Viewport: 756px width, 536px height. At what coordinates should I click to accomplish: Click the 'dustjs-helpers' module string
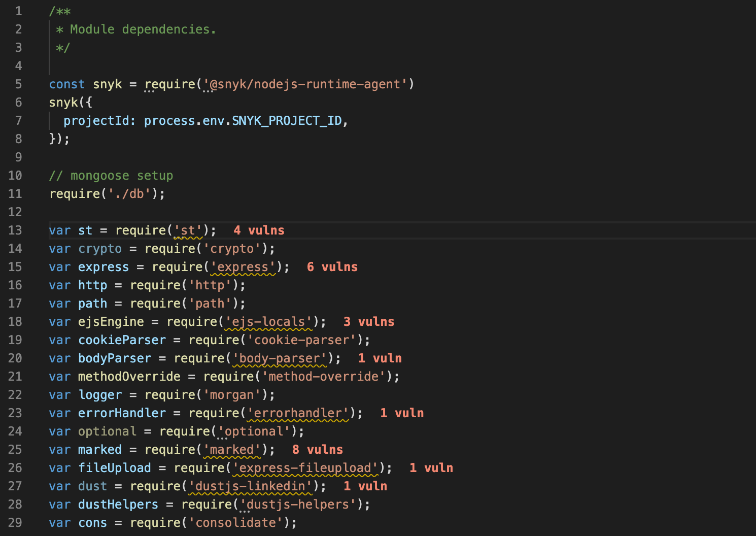click(x=298, y=505)
